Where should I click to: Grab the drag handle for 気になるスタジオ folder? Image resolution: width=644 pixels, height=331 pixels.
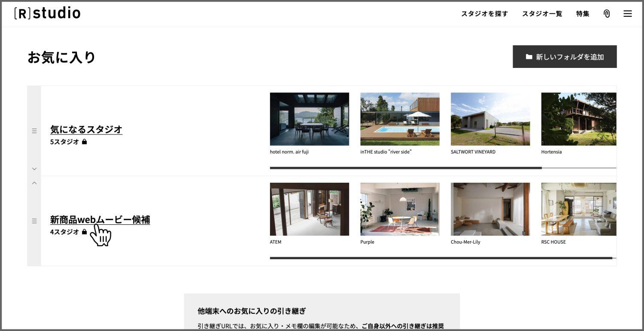(34, 131)
